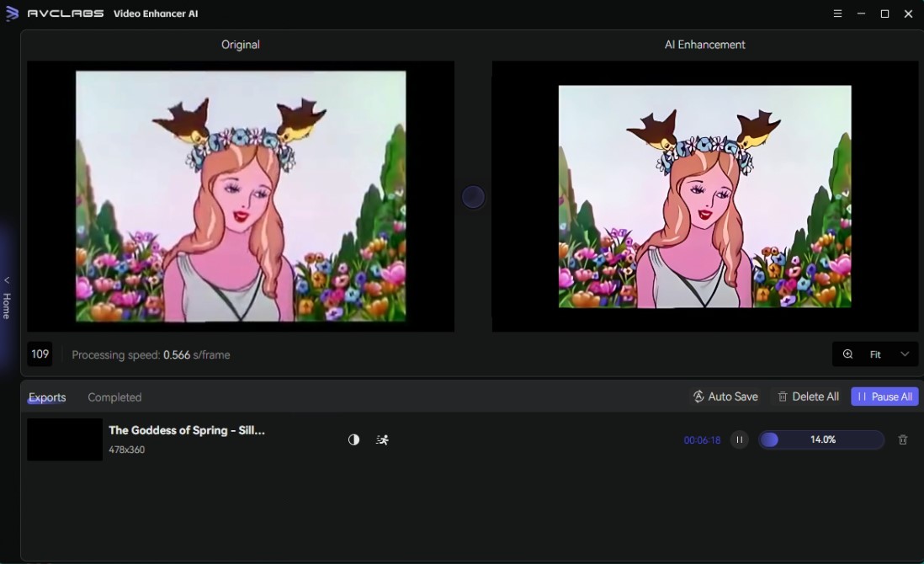Switch to the Exports tab
The height and width of the screenshot is (564, 924).
click(47, 397)
